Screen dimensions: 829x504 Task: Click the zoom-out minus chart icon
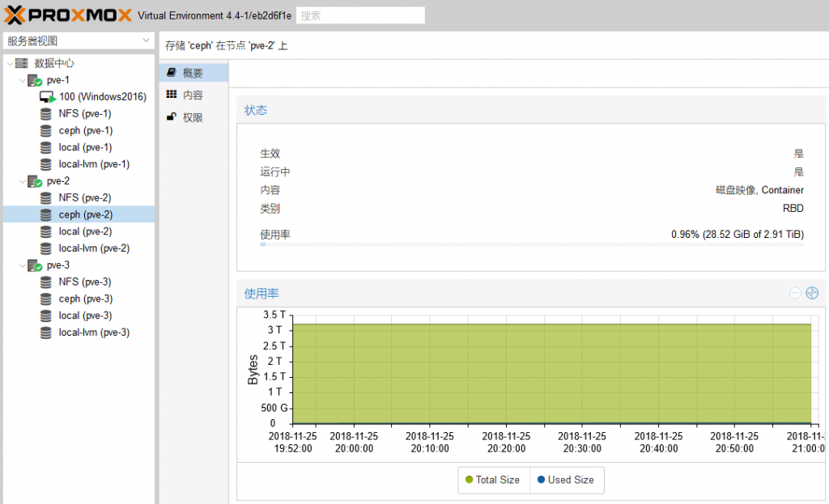pyautogui.click(x=795, y=293)
